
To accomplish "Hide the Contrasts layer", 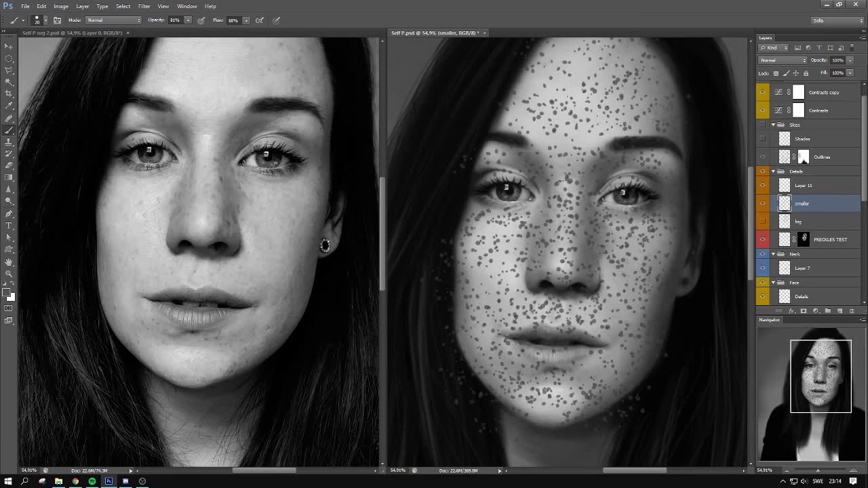I will tap(763, 110).
